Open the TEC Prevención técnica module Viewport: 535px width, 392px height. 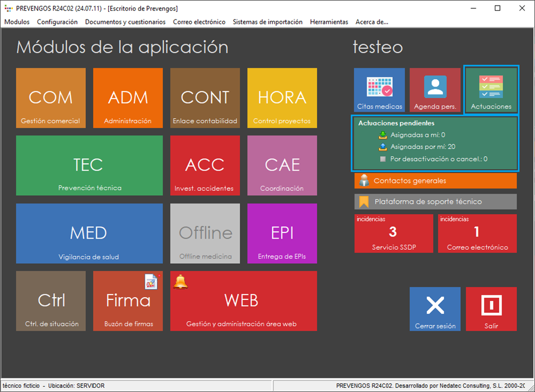89,166
